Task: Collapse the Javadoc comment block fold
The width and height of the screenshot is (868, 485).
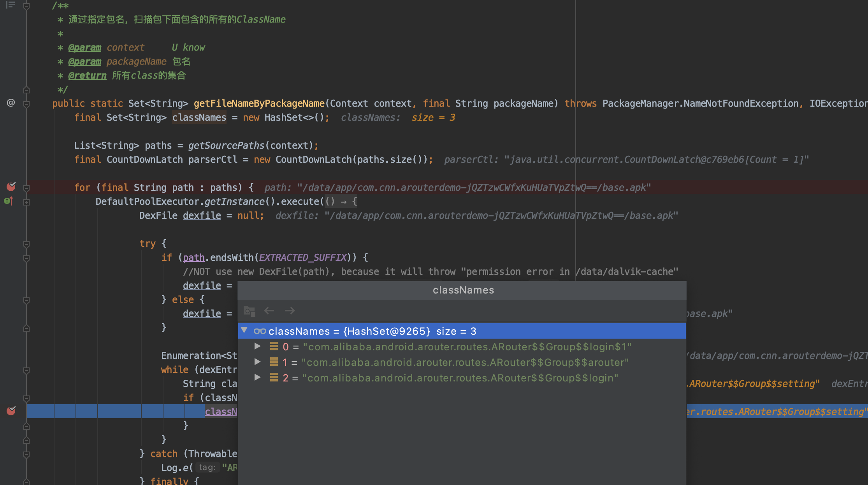Action: point(26,6)
